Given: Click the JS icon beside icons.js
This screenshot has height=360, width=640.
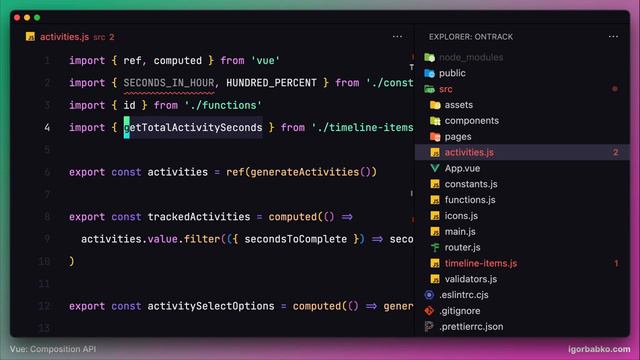Looking at the screenshot, I should pos(435,216).
